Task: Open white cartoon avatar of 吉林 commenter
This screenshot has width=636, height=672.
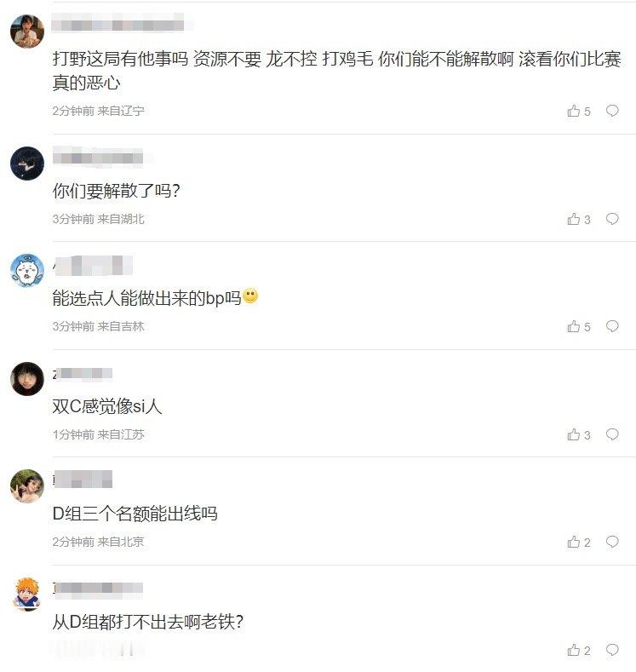Action: point(27,271)
